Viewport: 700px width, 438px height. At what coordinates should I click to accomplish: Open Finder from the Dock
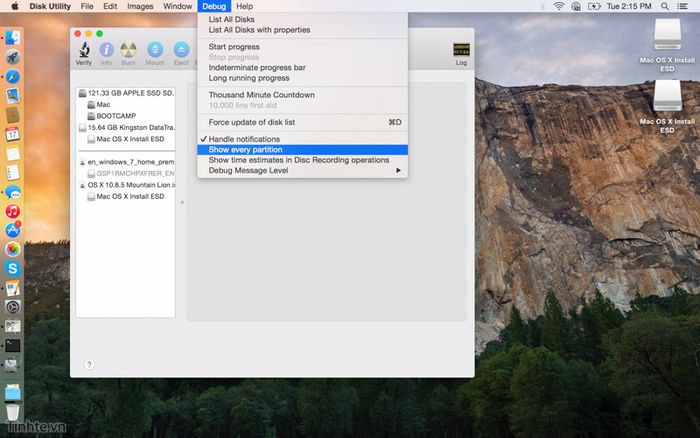click(12, 38)
